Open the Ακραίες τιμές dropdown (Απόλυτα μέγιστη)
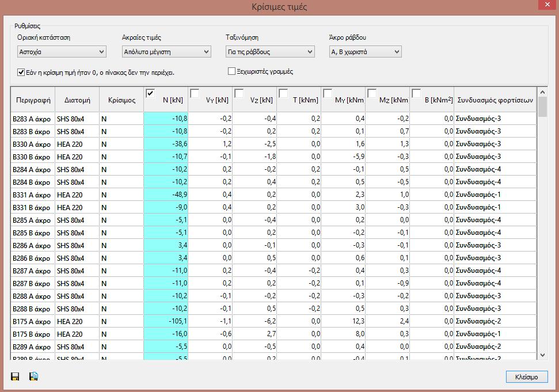 click(166, 52)
